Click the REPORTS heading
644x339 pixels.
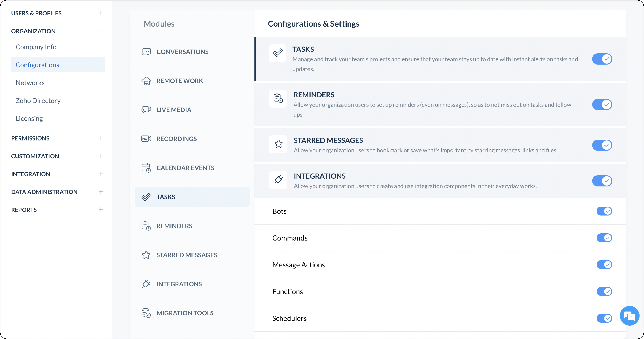tap(24, 210)
